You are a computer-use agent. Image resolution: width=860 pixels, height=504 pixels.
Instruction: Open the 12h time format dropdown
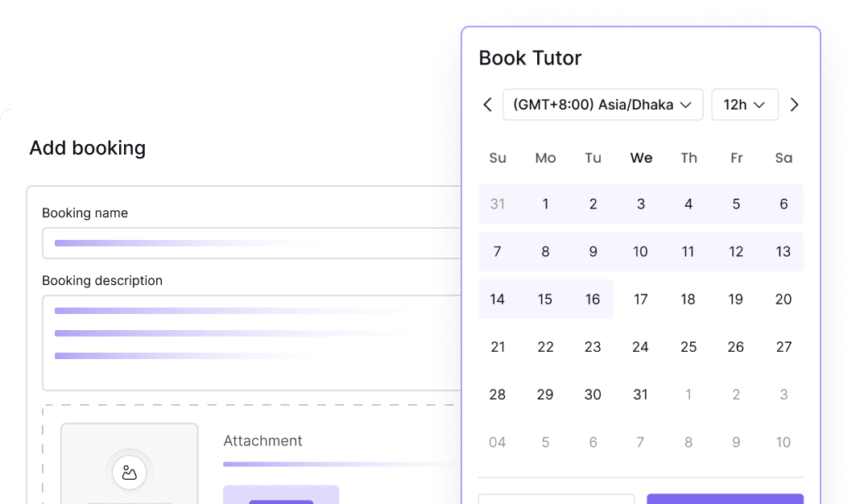[x=744, y=104]
